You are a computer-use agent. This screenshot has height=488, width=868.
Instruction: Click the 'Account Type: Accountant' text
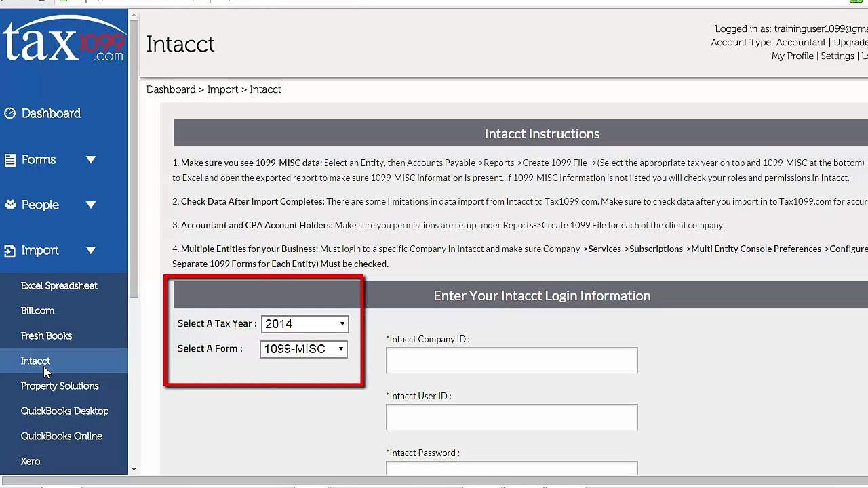coord(768,43)
